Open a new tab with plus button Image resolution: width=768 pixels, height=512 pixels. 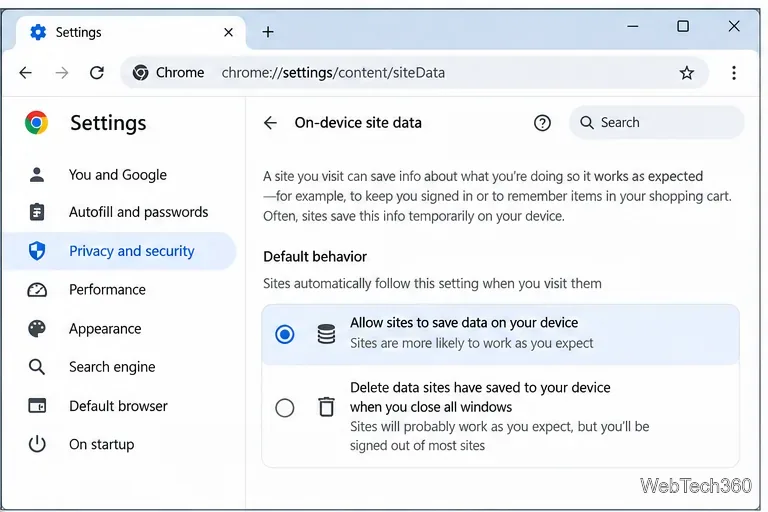click(268, 32)
